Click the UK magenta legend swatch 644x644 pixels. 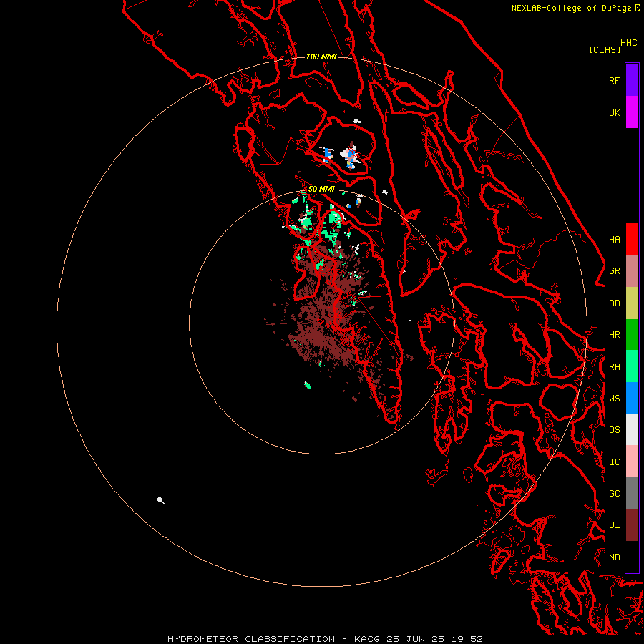point(632,112)
